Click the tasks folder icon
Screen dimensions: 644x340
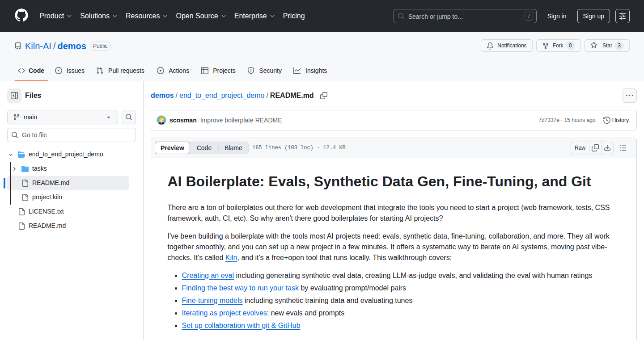click(x=25, y=169)
